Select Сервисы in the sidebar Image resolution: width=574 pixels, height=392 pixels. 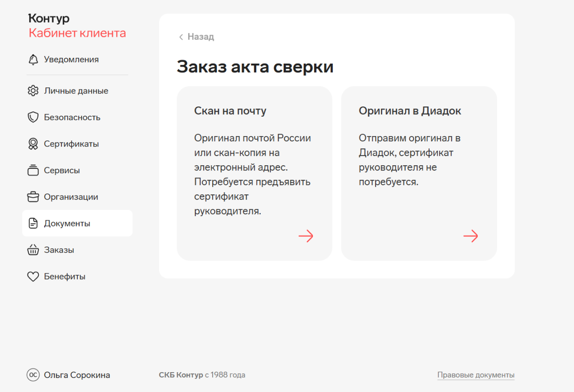pyautogui.click(x=77, y=170)
